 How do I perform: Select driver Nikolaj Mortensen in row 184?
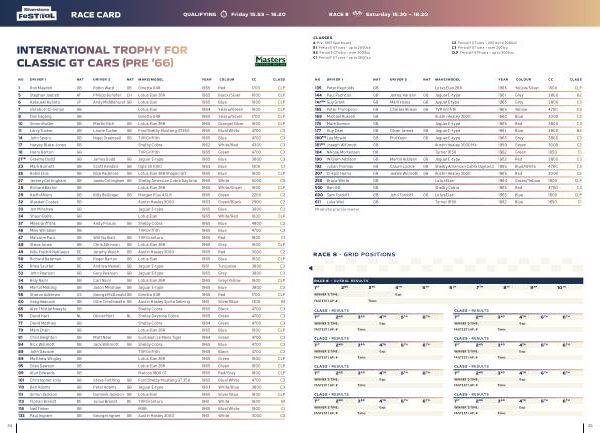click(343, 152)
